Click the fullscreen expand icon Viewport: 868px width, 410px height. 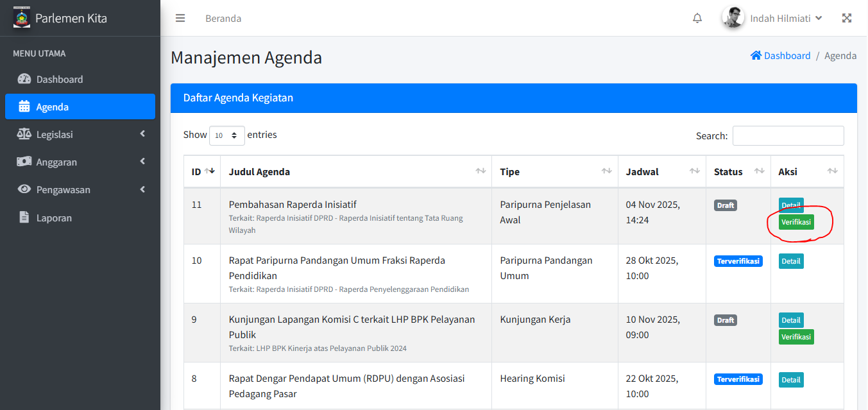click(847, 18)
